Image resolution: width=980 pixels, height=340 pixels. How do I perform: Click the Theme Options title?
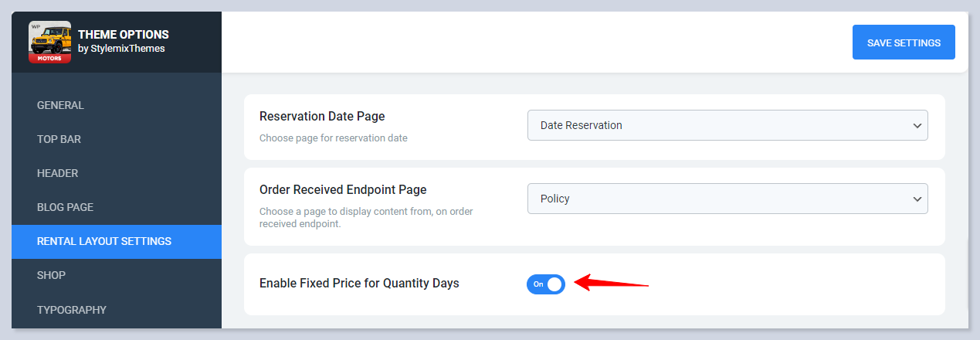pos(124,35)
